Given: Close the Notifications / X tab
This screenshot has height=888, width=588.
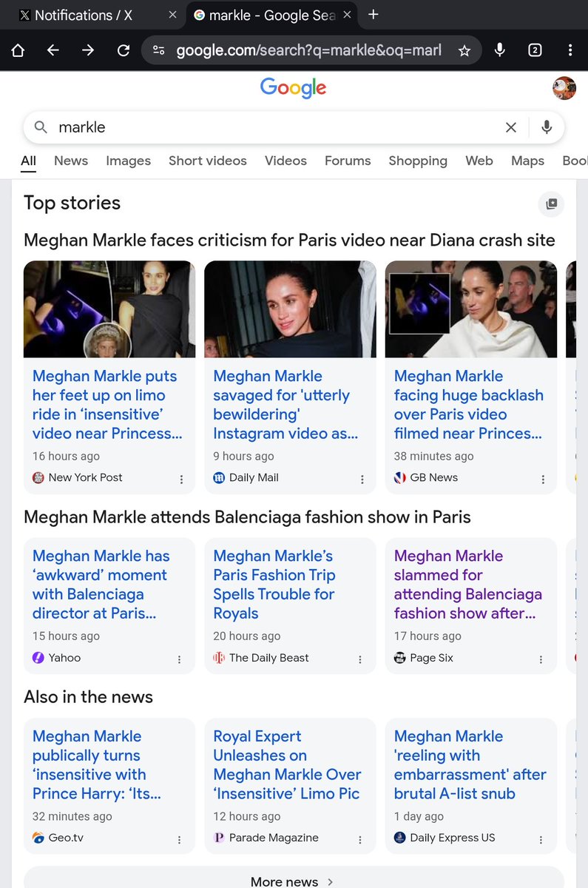Looking at the screenshot, I should point(172,15).
